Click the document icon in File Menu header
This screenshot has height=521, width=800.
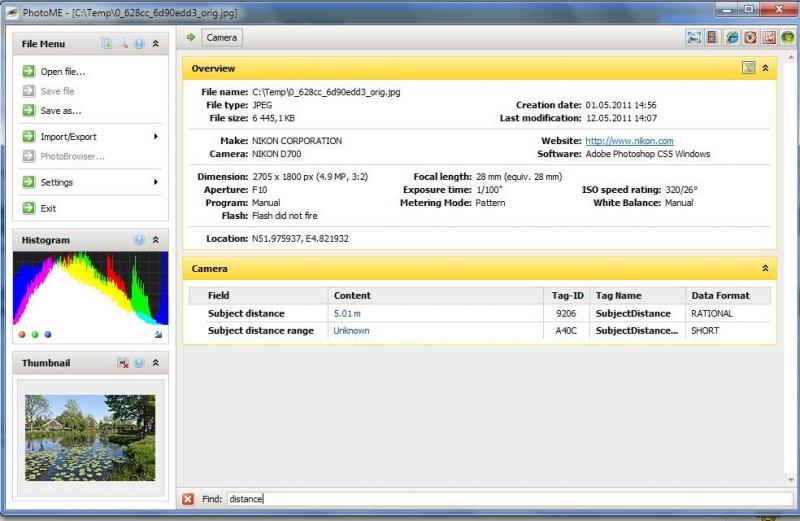[107, 44]
